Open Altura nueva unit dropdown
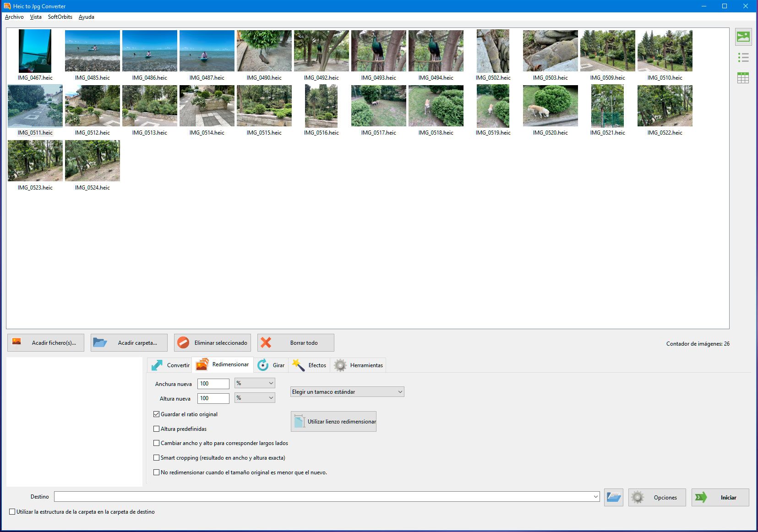 pos(255,398)
